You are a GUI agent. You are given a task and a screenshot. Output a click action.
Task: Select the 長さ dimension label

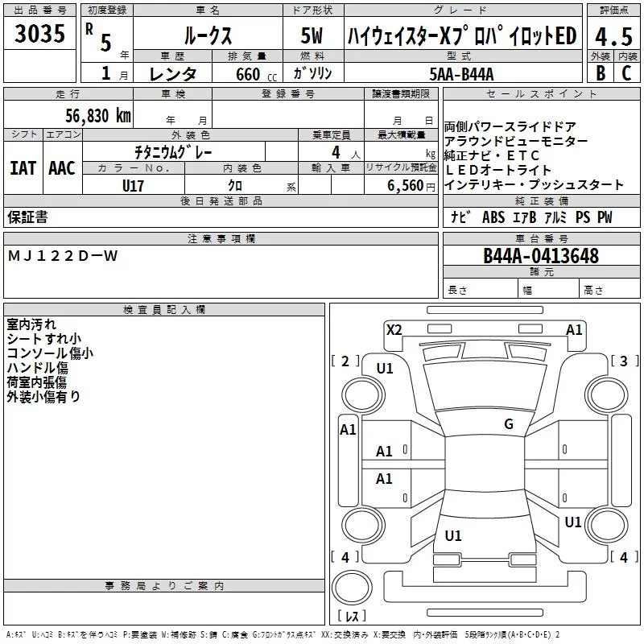[x=457, y=291]
